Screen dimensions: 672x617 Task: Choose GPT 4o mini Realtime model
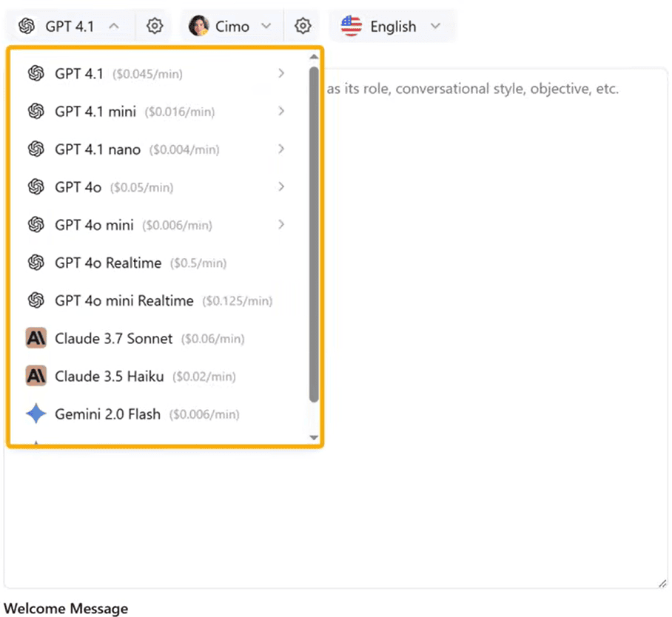click(x=124, y=301)
